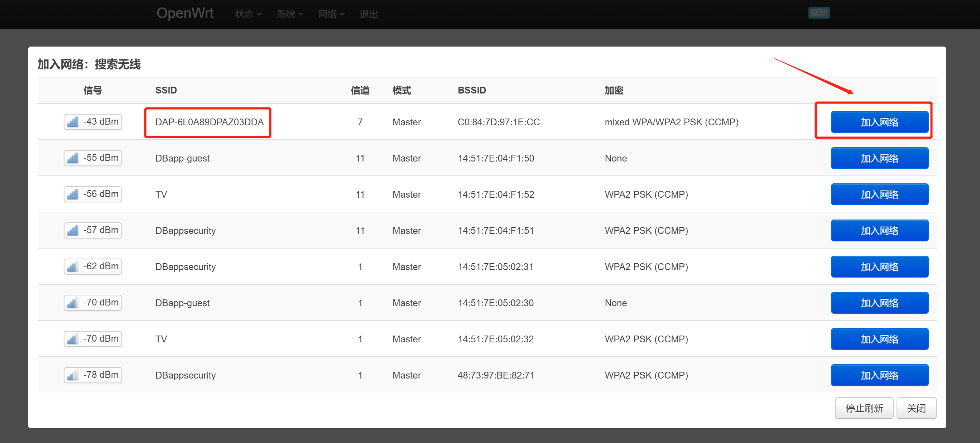
Task: Click BSSID 48:73:97:BE:82:71
Action: point(496,375)
